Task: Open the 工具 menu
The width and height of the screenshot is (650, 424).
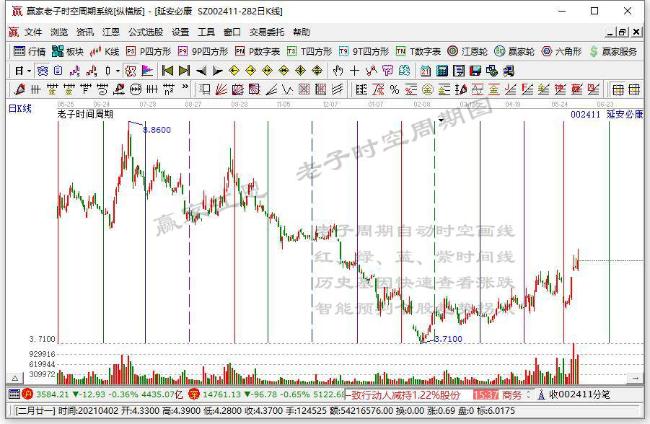Action: (206, 32)
